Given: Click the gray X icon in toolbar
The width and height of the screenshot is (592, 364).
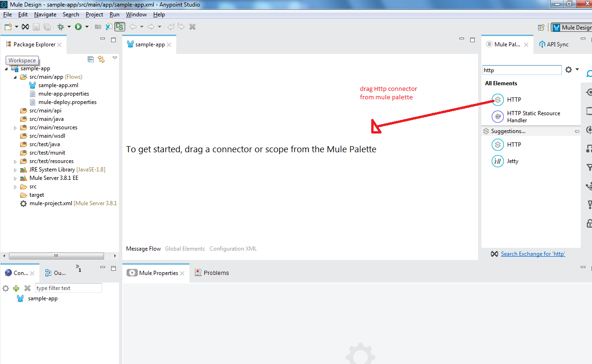Looking at the screenshot, I should (192, 27).
